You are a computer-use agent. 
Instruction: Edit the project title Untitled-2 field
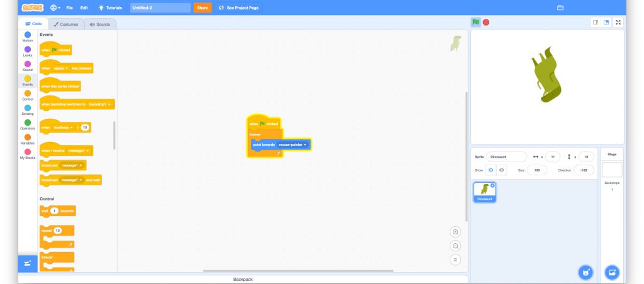pyautogui.click(x=160, y=8)
